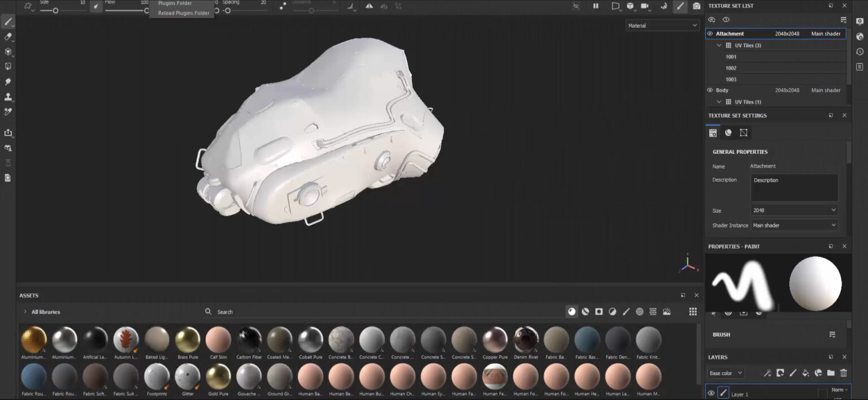Hide the Attachment texture set
This screenshot has height=400, width=868.
(x=710, y=34)
